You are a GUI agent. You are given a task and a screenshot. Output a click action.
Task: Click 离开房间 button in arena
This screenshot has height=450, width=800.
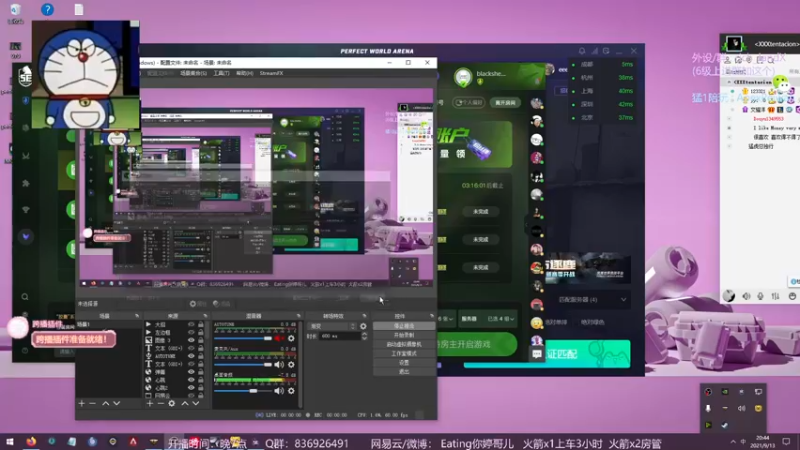coord(505,103)
